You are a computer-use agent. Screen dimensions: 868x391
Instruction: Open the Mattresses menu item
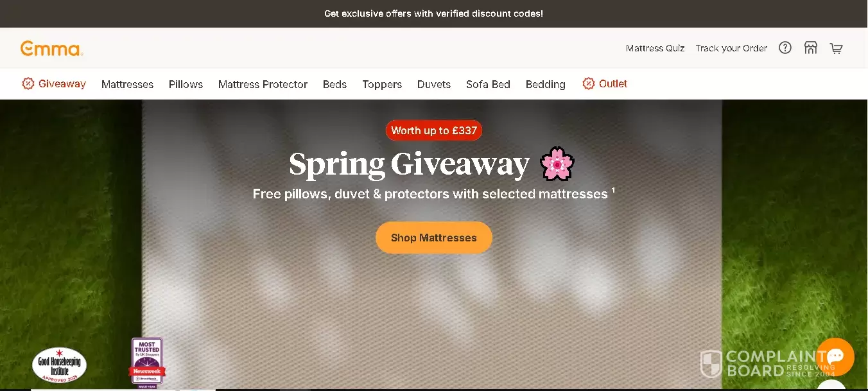(127, 84)
